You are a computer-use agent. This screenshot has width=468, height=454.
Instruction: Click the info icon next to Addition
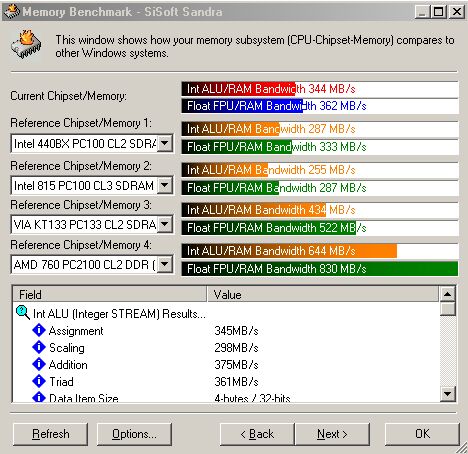click(x=39, y=364)
